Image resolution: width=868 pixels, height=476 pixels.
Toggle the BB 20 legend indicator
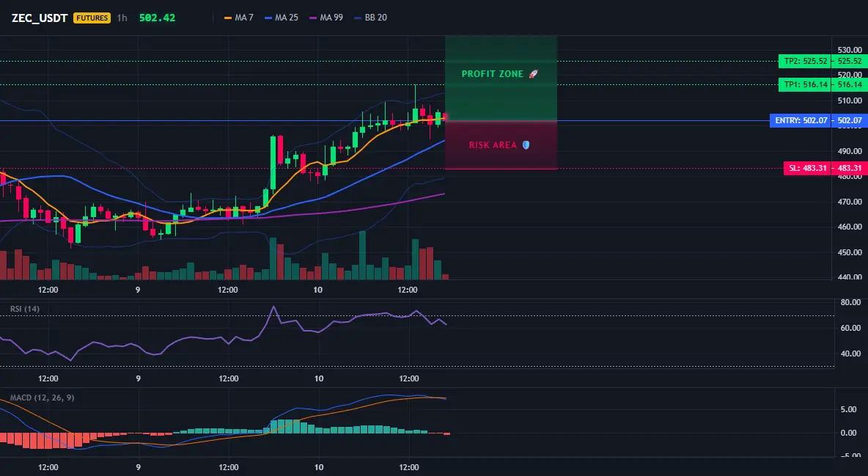pos(370,18)
